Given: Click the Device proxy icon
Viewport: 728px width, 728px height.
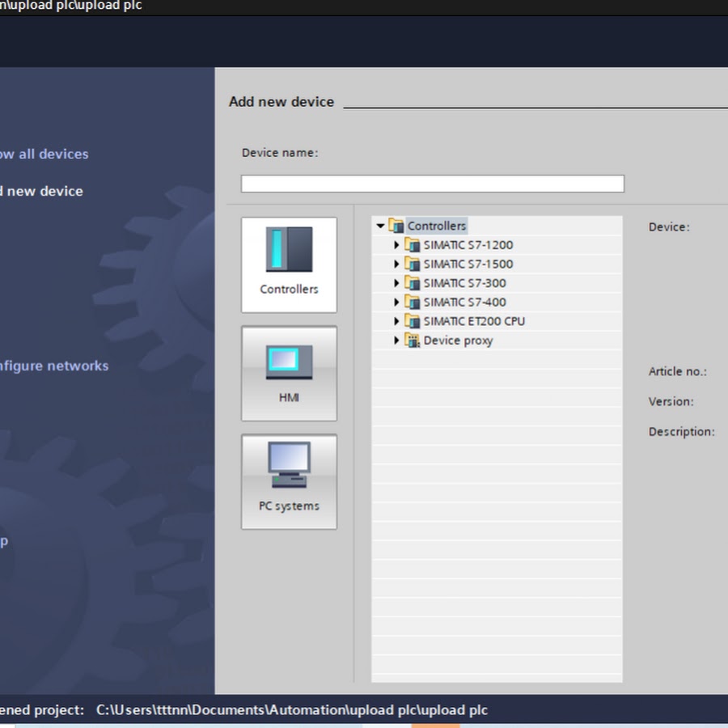Looking at the screenshot, I should (412, 341).
